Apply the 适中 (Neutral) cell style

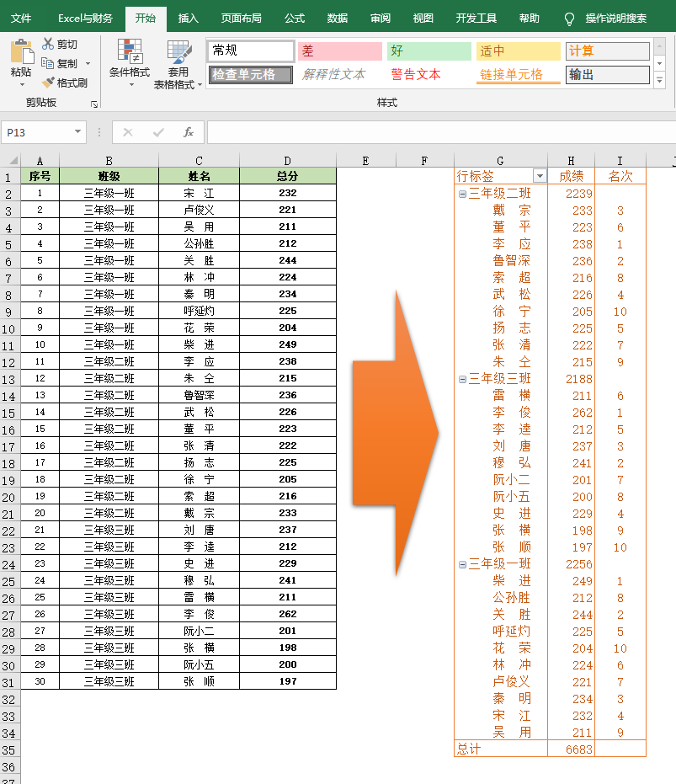pos(518,51)
